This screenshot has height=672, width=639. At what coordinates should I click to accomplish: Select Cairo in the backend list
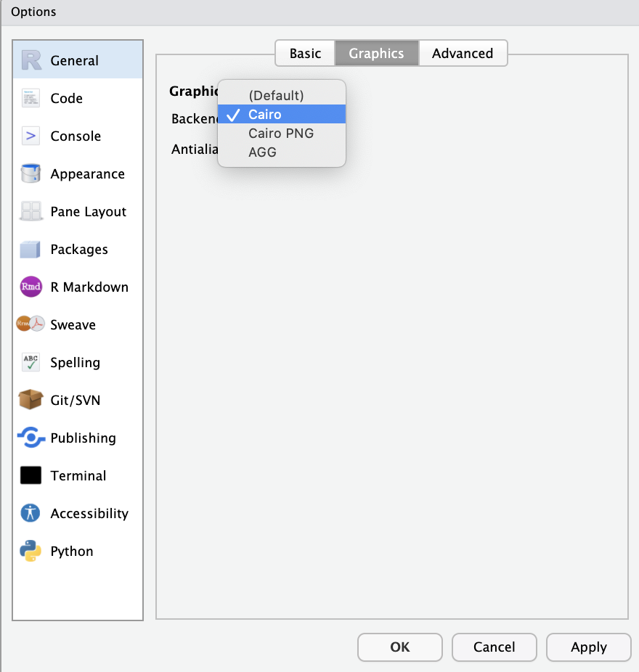point(282,114)
